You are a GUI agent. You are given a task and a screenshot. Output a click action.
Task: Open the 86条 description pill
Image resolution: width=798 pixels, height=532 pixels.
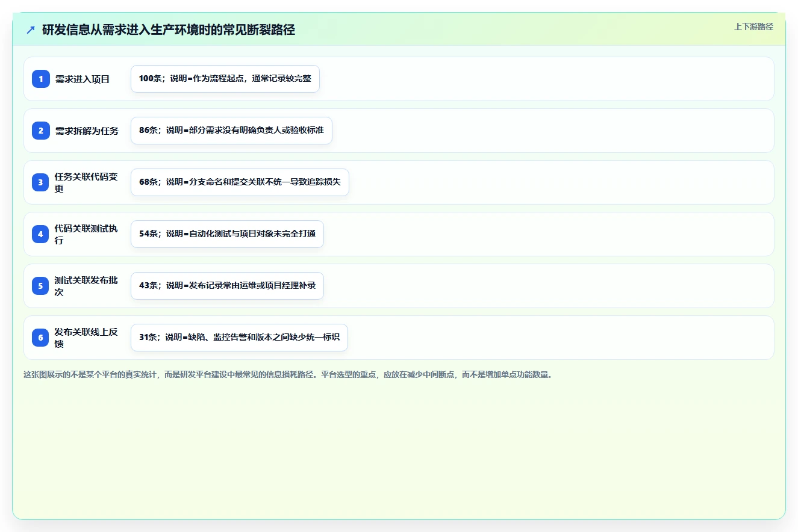[x=231, y=131]
